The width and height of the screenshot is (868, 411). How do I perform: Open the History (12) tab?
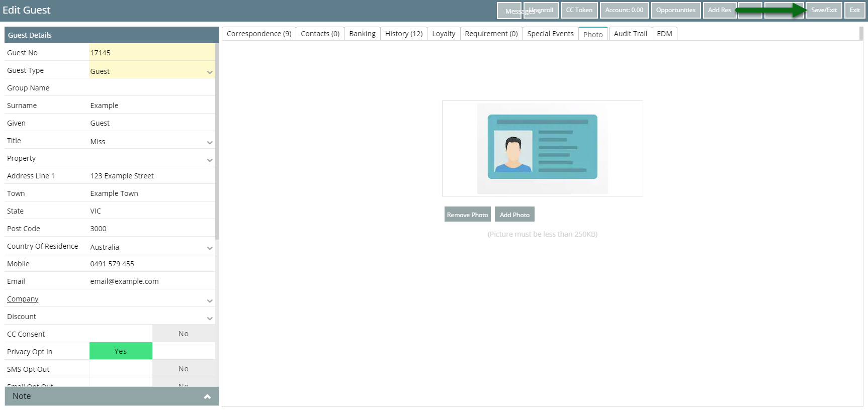point(404,34)
